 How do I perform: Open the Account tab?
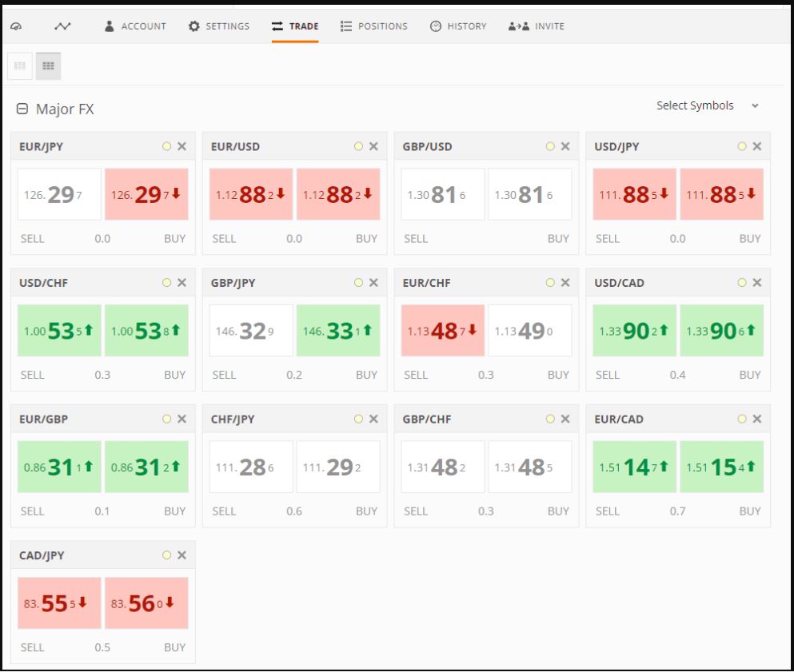coord(136,26)
